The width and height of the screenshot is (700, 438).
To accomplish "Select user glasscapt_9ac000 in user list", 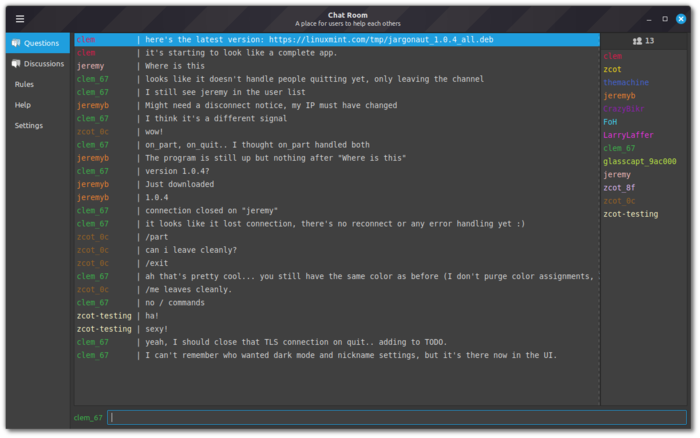I will tap(640, 161).
